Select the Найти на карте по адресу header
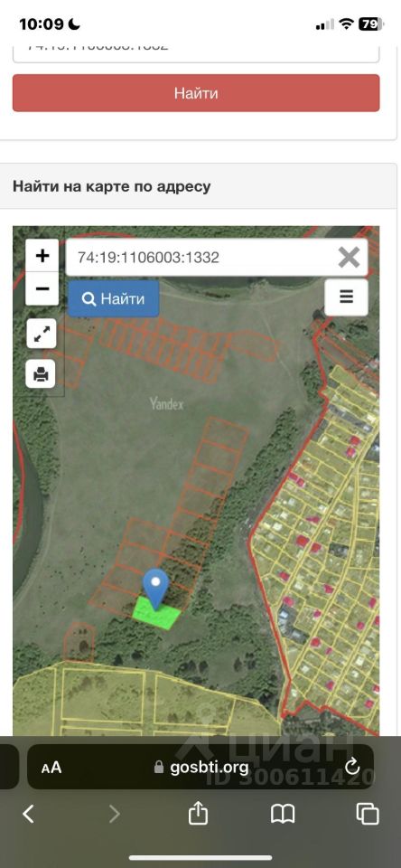 pos(112,186)
